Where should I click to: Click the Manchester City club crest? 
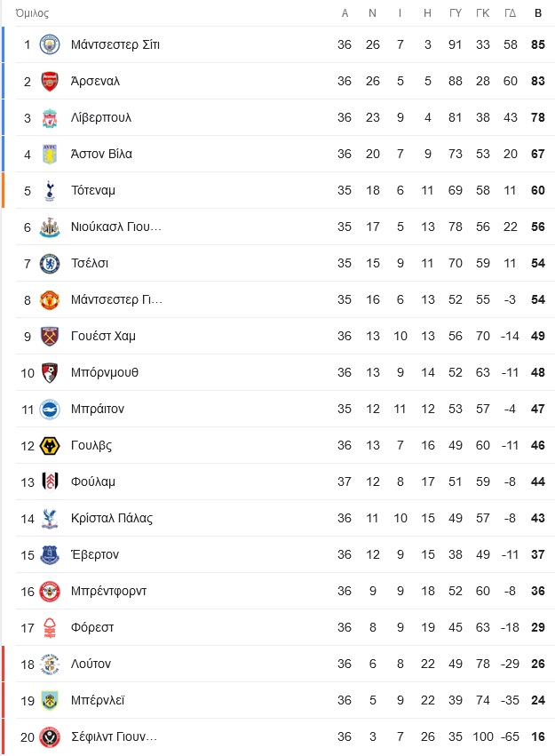coord(50,44)
